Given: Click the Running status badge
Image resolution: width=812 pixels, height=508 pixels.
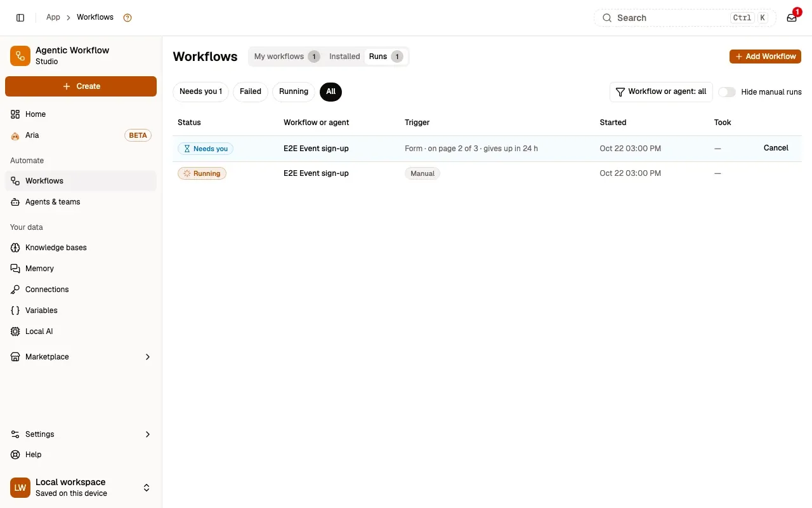Looking at the screenshot, I should click(202, 173).
